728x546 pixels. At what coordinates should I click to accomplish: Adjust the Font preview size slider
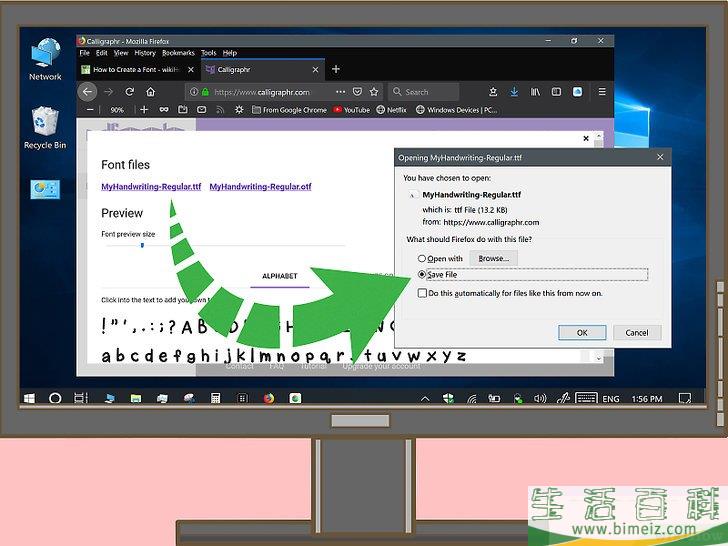coord(142,245)
